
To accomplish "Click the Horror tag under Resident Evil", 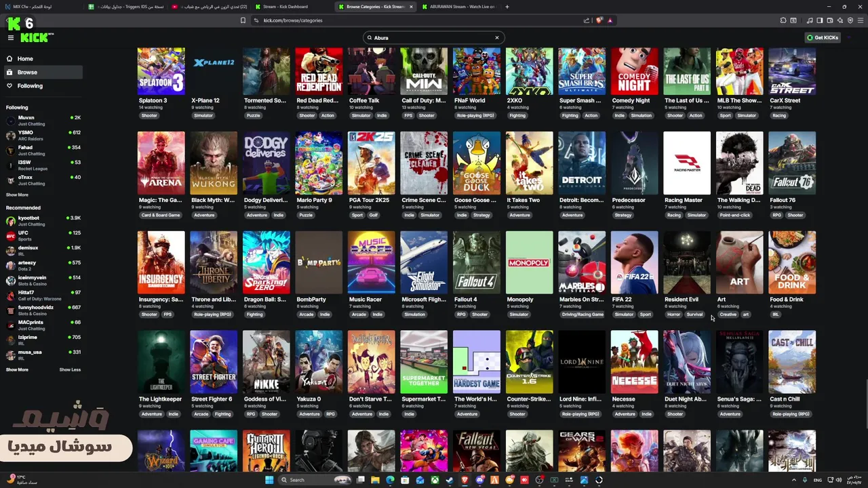I will click(x=673, y=314).
